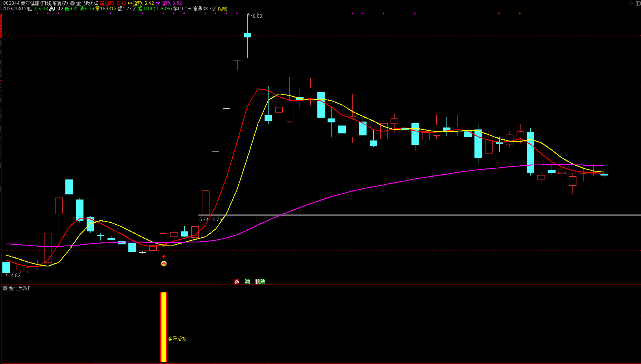Screen dimensions: 641x364
Task: Click the 量199313 volume value
Action: [x=106, y=9]
